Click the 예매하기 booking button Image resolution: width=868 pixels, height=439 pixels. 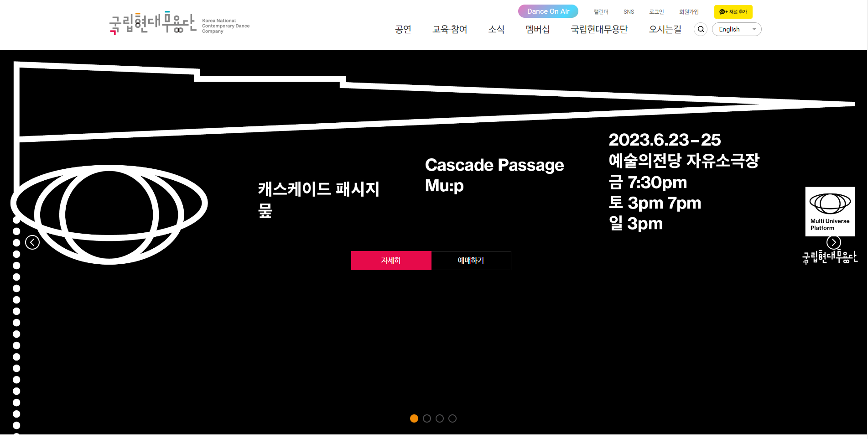coord(471,261)
